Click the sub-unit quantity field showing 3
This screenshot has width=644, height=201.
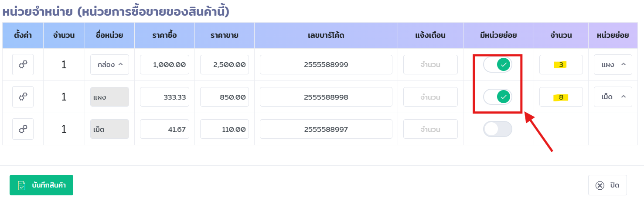561,65
